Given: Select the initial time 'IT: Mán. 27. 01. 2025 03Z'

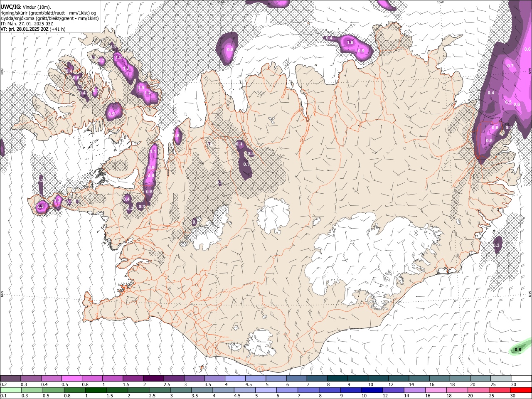Looking at the screenshot, I should point(27,24).
